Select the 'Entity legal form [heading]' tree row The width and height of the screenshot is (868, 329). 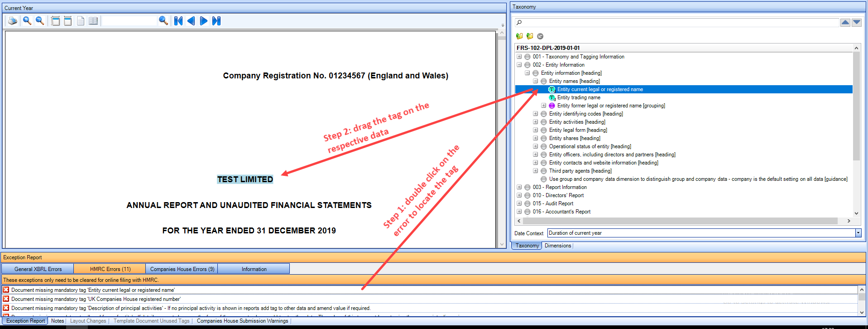tap(578, 130)
